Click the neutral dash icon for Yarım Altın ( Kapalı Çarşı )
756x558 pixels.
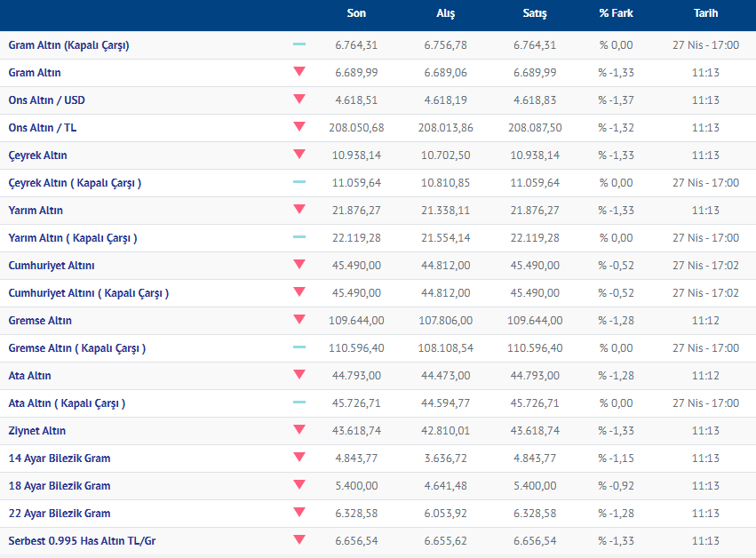click(298, 237)
